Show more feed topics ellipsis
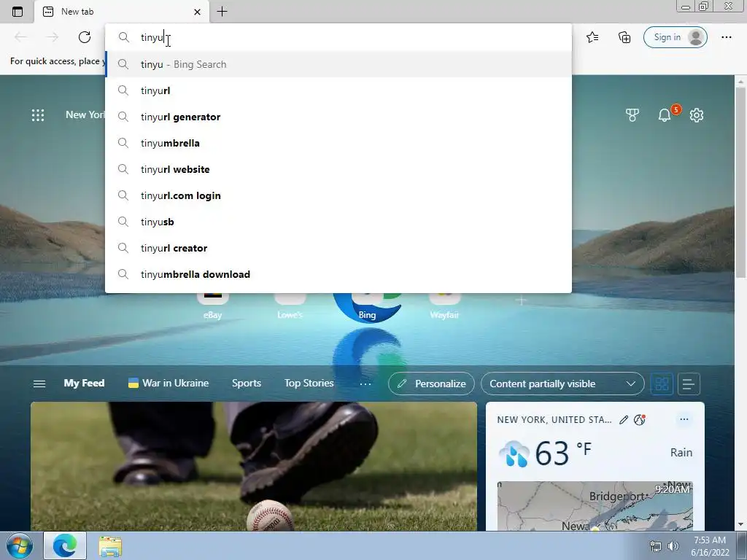This screenshot has width=747, height=560. [365, 384]
